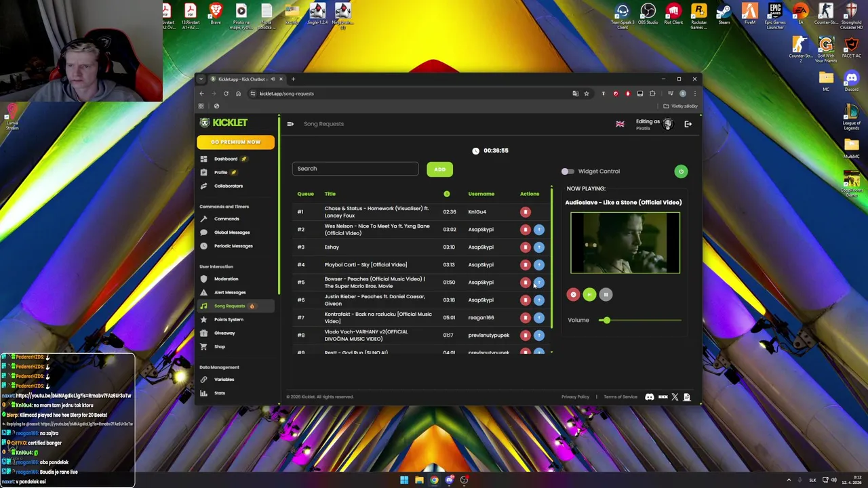Open Privacy Policy link
Image resolution: width=868 pixels, height=488 pixels.
point(575,397)
